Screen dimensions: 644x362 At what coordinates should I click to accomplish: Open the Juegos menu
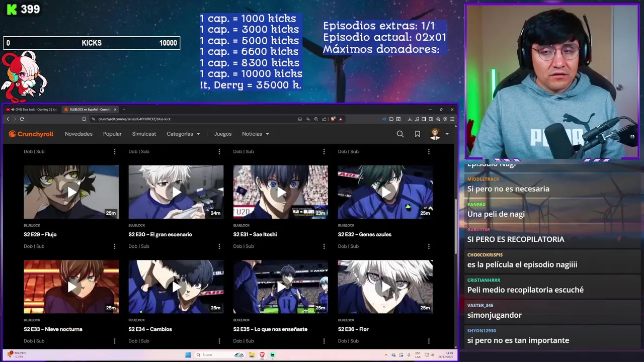coord(223,134)
